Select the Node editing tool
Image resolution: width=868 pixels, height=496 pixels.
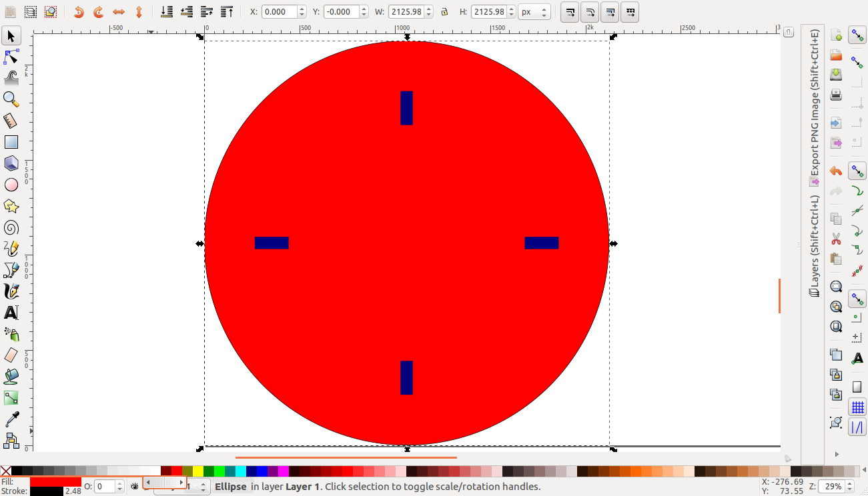coord(11,57)
